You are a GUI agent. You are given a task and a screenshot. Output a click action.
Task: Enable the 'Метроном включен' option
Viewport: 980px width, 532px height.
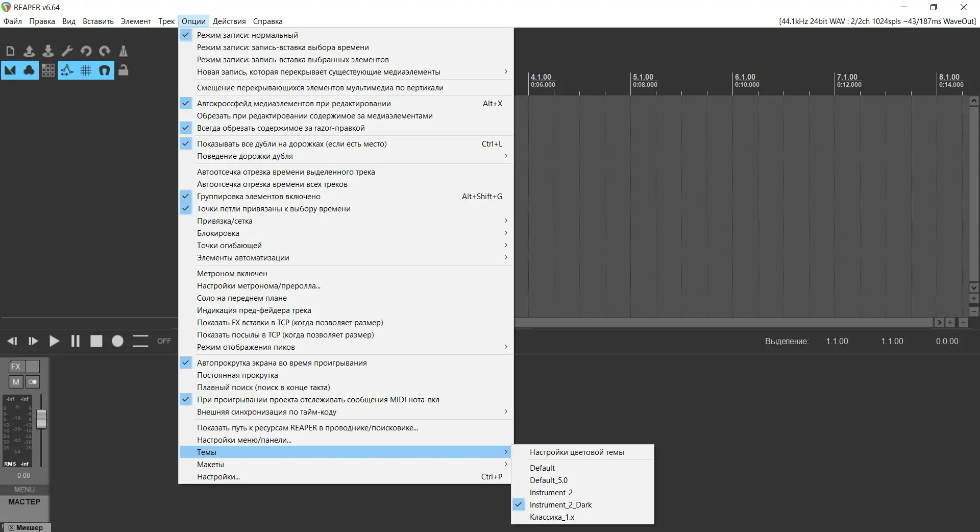click(346, 274)
